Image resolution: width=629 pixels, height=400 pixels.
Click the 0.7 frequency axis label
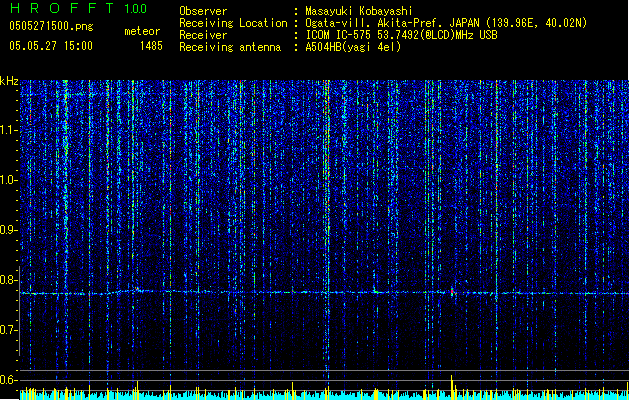[8, 330]
